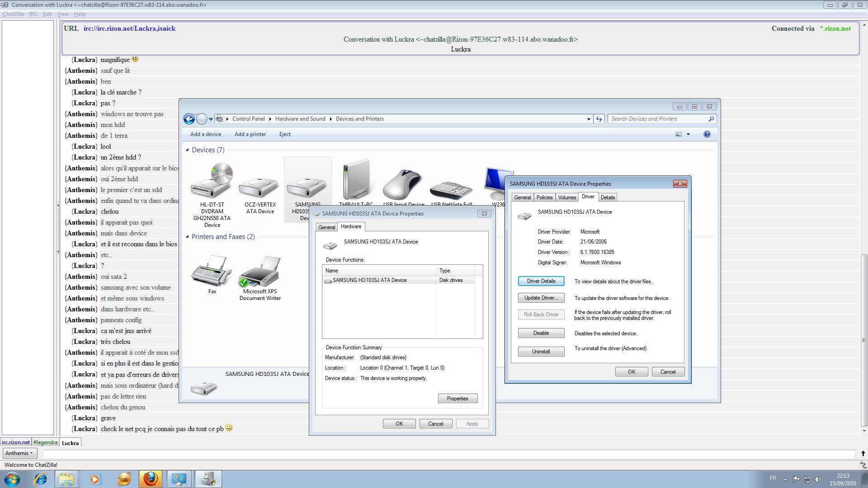Viewport: 868px width, 488px height.
Task: Select SAMSUNG HD103SJ row in Device Functions
Action: click(399, 280)
